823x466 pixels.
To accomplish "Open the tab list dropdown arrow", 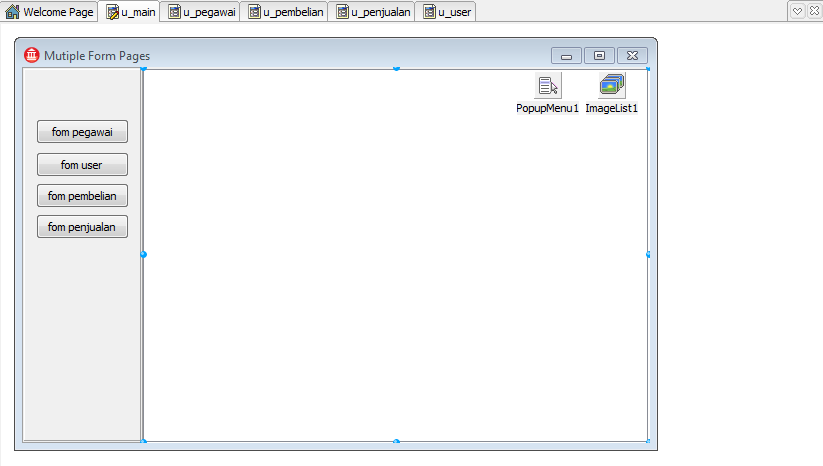I will [797, 11].
